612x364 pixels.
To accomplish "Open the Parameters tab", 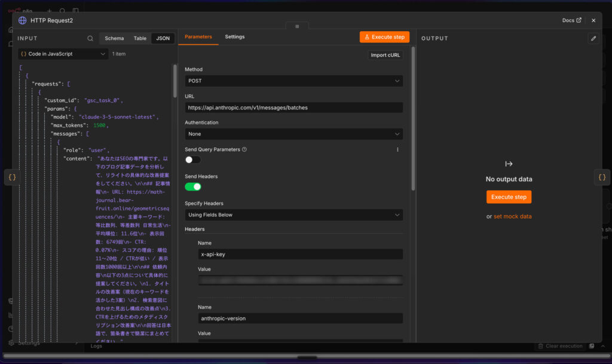I will 198,36.
